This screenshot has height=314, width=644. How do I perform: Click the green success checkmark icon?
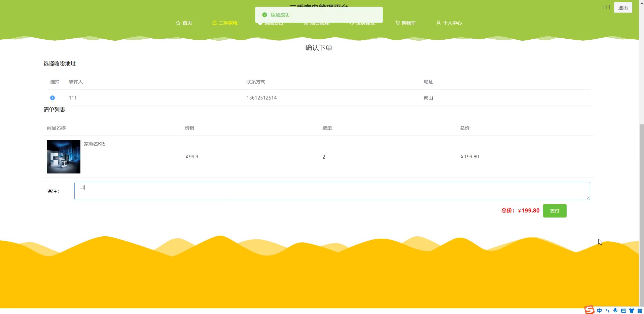tap(264, 15)
